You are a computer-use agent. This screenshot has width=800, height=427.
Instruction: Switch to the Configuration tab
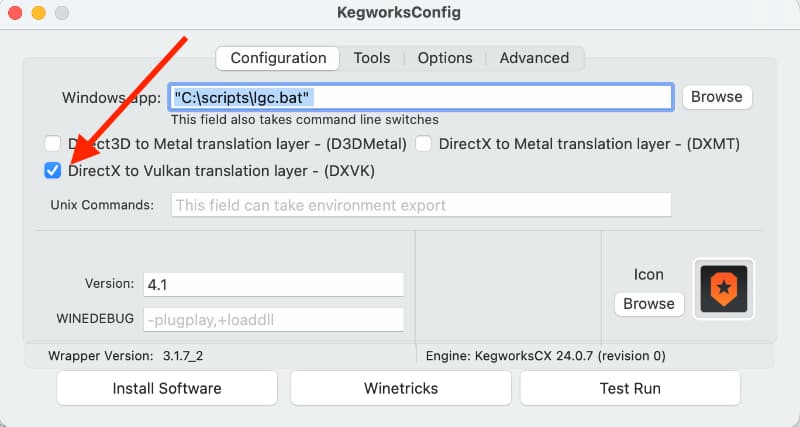coord(278,58)
